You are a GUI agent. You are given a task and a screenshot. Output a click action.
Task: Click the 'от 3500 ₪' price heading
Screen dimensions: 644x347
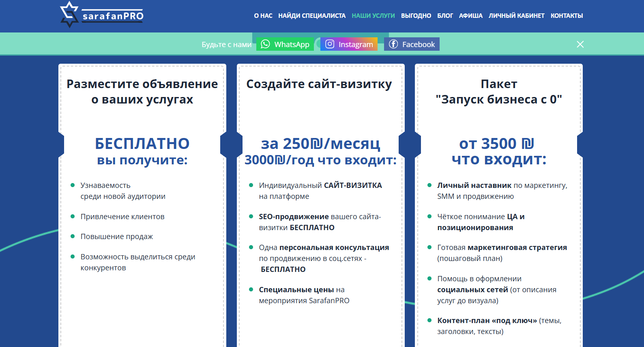point(496,144)
